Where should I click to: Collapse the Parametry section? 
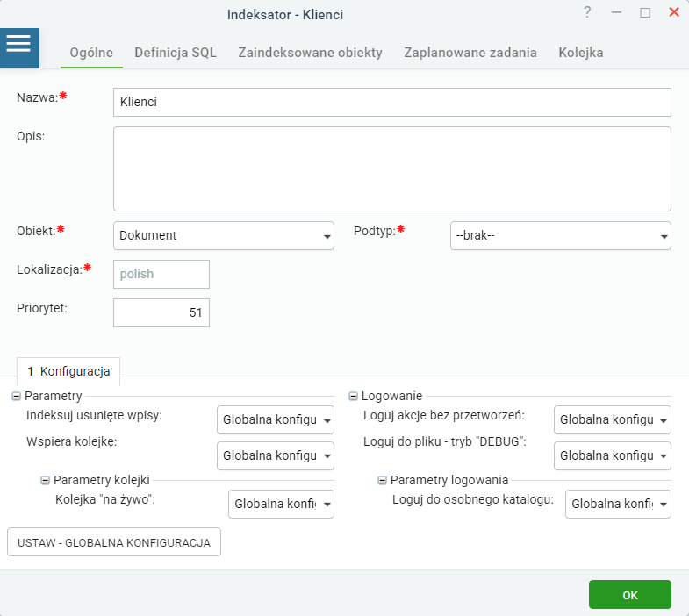17,397
